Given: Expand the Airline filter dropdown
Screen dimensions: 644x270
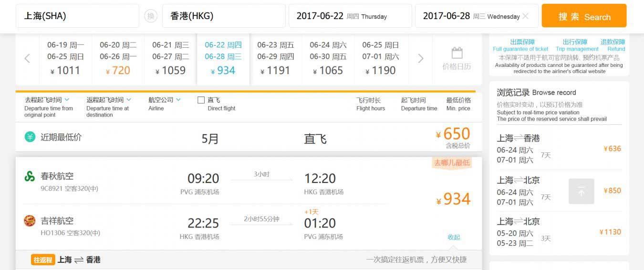Looking at the screenshot, I should (165, 100).
